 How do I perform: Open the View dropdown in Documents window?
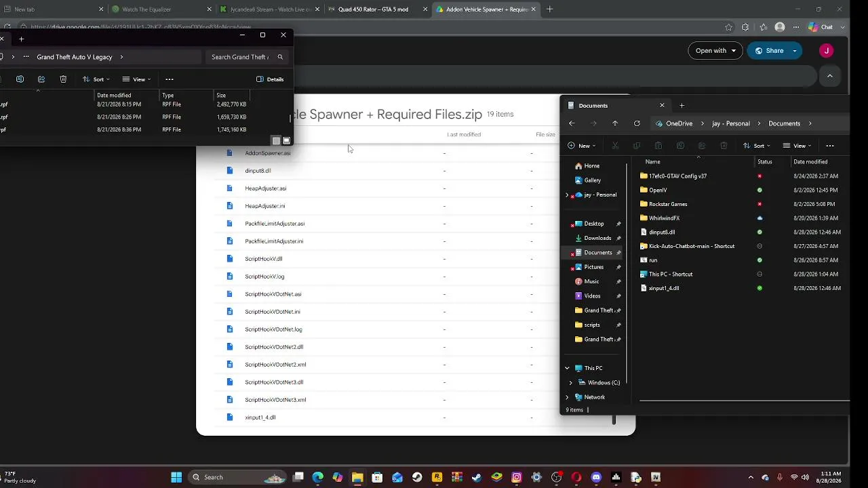click(797, 146)
